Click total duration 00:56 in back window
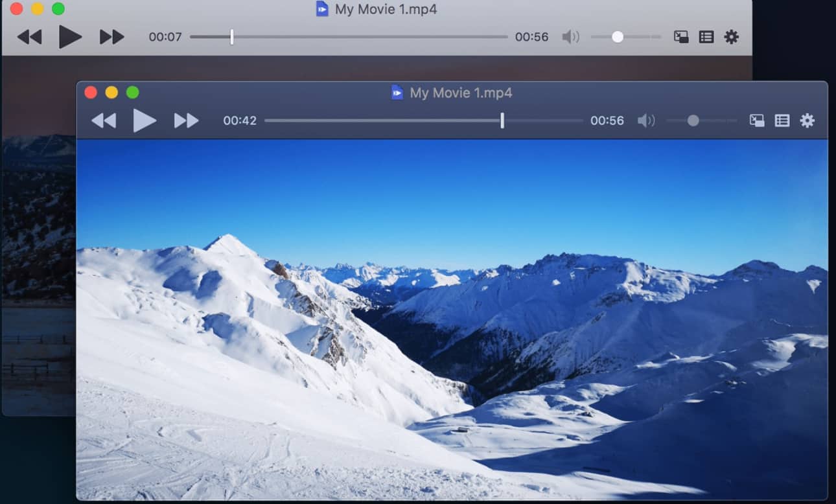Viewport: 836px width, 504px height. (532, 37)
